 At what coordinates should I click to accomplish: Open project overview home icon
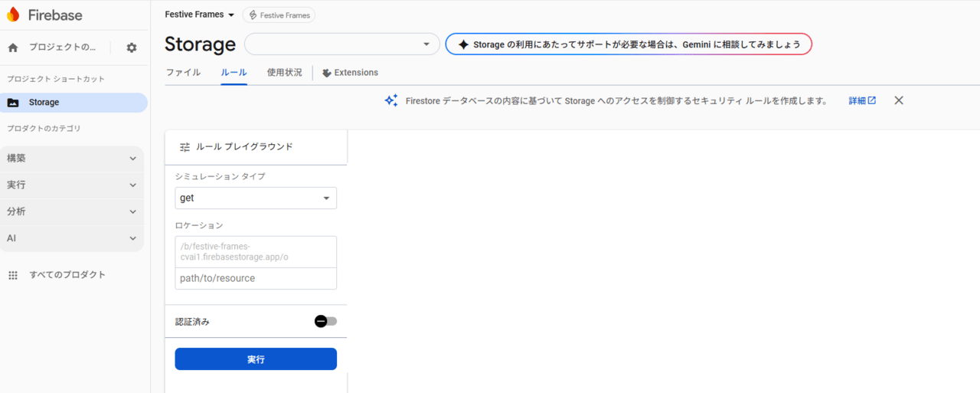click(13, 47)
